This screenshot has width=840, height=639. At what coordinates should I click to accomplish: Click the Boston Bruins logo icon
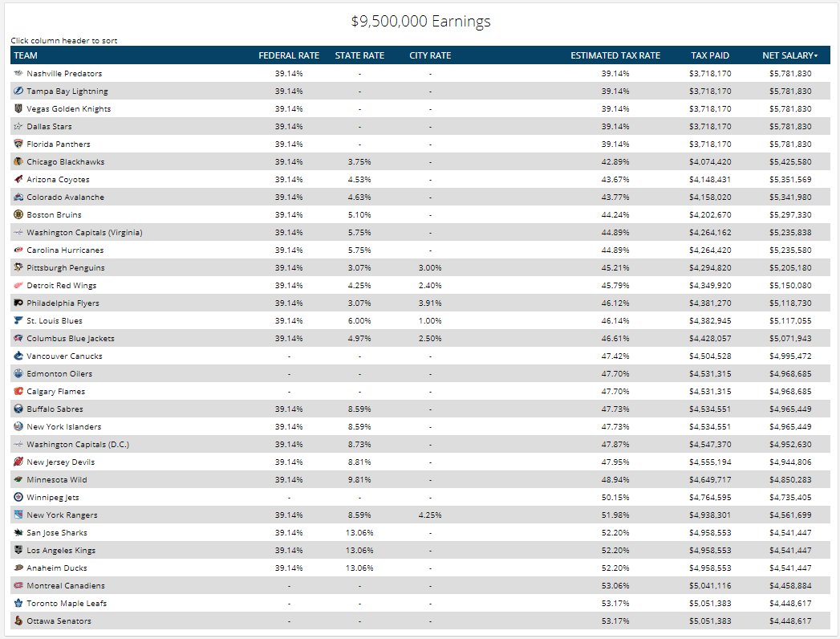coord(18,214)
